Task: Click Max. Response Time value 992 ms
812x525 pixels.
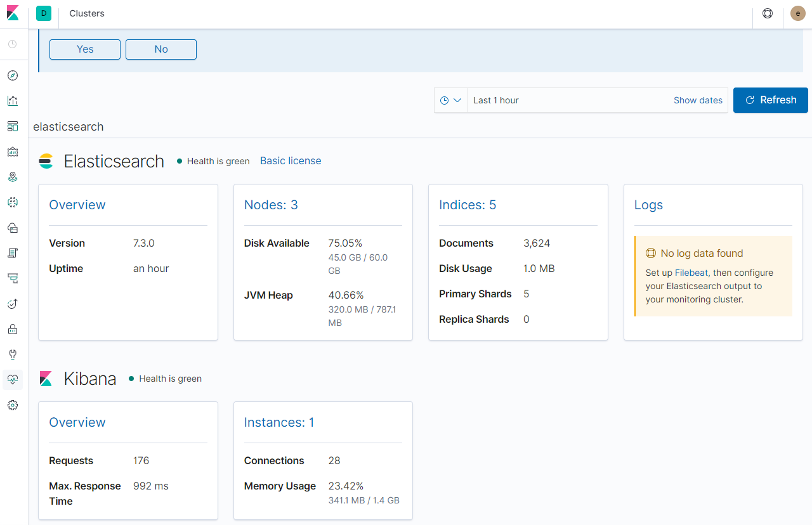Action: click(x=151, y=486)
